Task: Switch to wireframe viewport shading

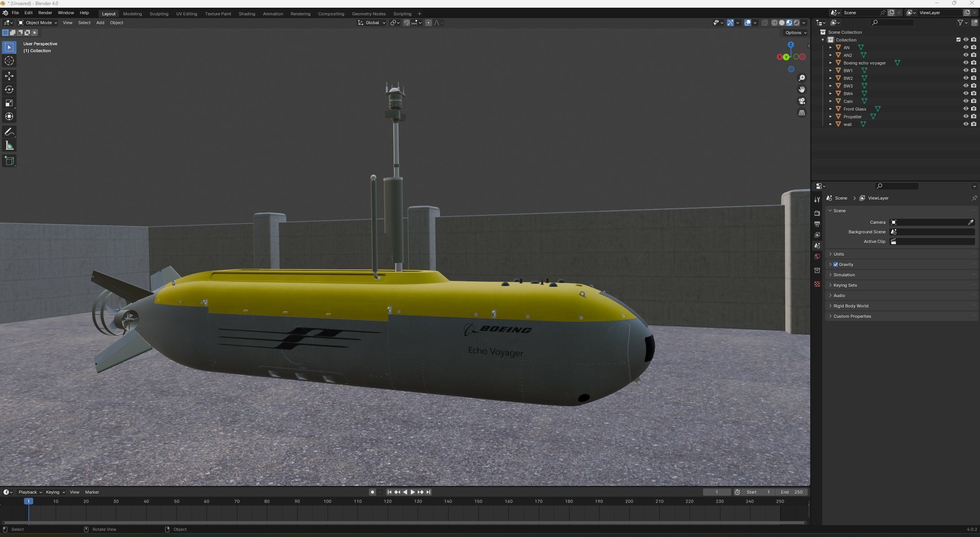Action: click(x=774, y=23)
